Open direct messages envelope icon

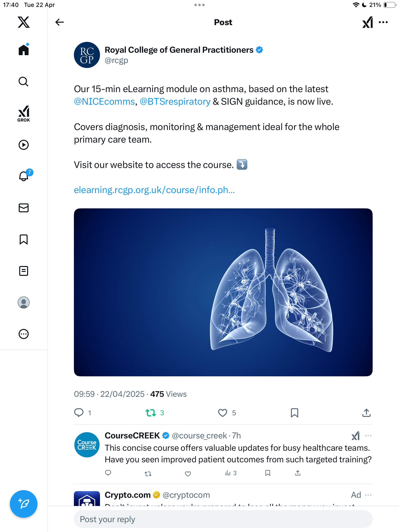pyautogui.click(x=24, y=208)
